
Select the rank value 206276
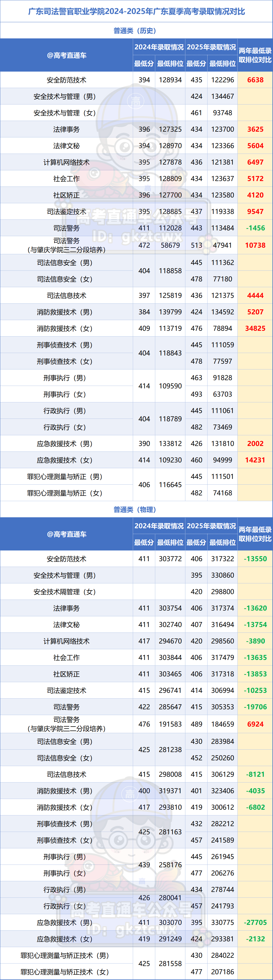click(x=223, y=873)
